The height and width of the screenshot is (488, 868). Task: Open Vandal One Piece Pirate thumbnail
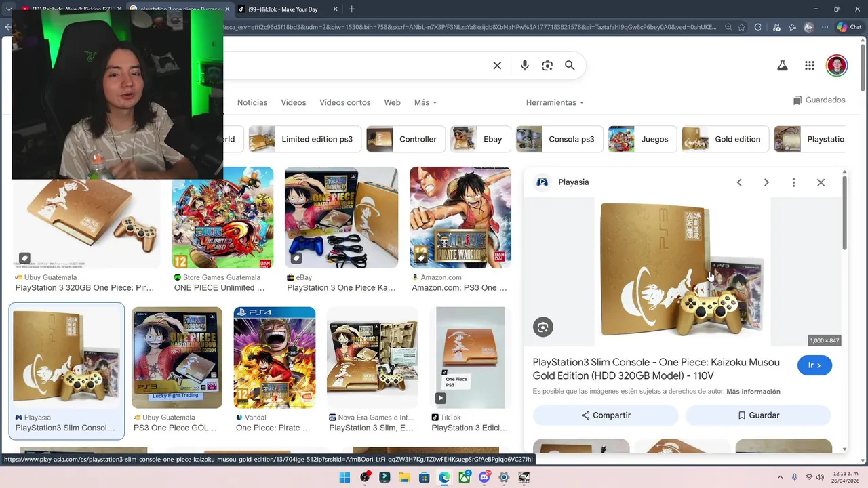coord(275,358)
